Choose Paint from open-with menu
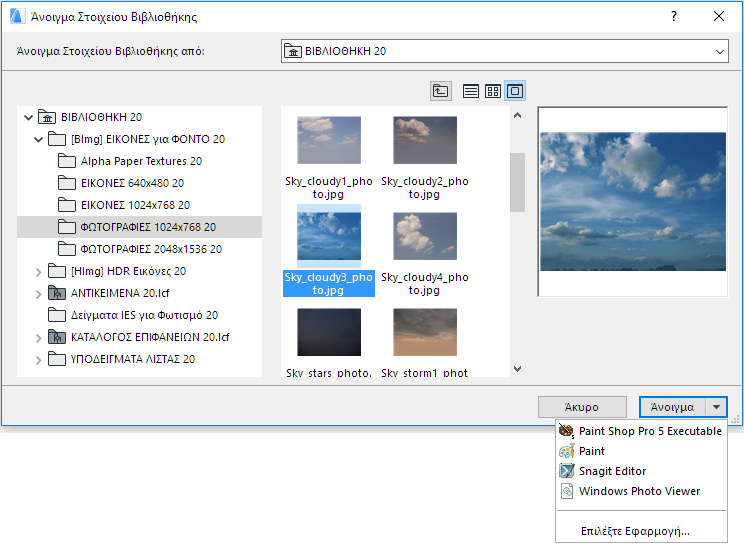Viewport: 744px width, 544px height. click(x=642, y=451)
